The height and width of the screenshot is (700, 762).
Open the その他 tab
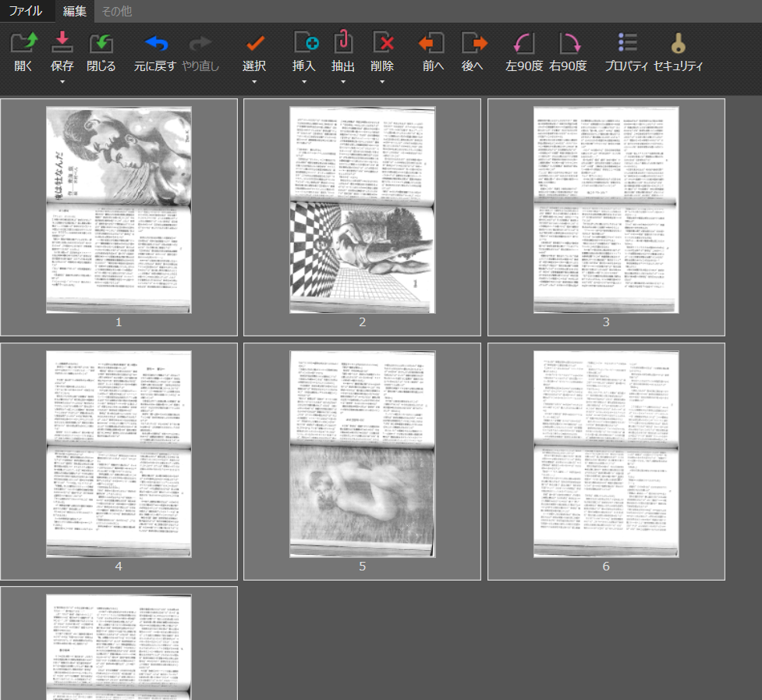(x=117, y=11)
